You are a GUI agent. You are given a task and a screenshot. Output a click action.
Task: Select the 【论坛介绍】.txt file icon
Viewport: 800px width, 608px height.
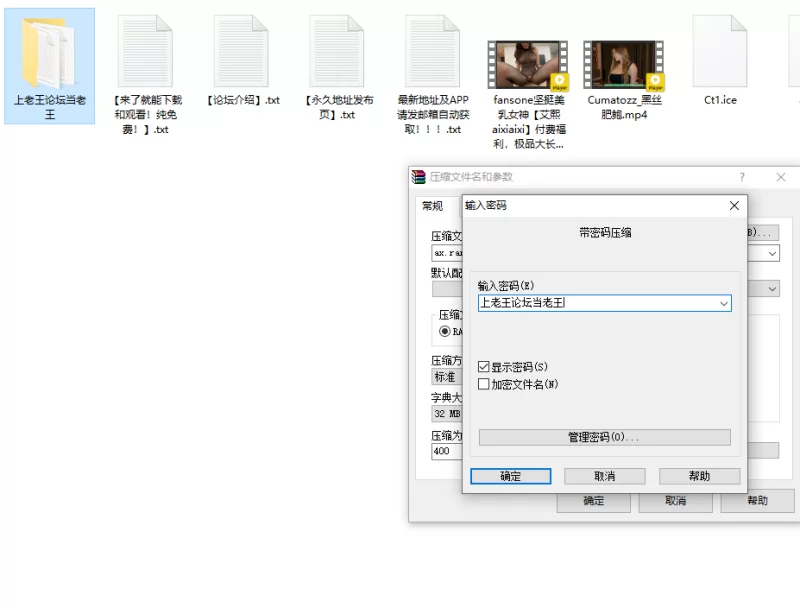coord(241,51)
